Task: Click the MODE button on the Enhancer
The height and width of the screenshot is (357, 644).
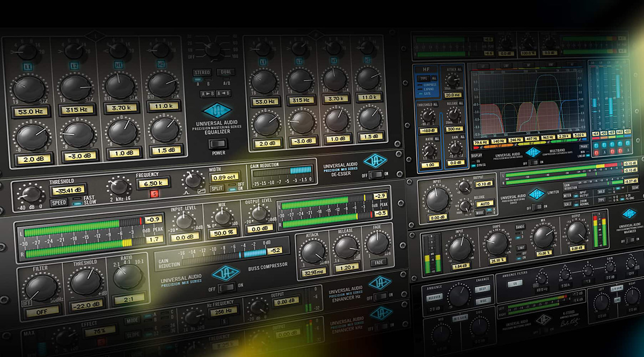Action: click(133, 319)
